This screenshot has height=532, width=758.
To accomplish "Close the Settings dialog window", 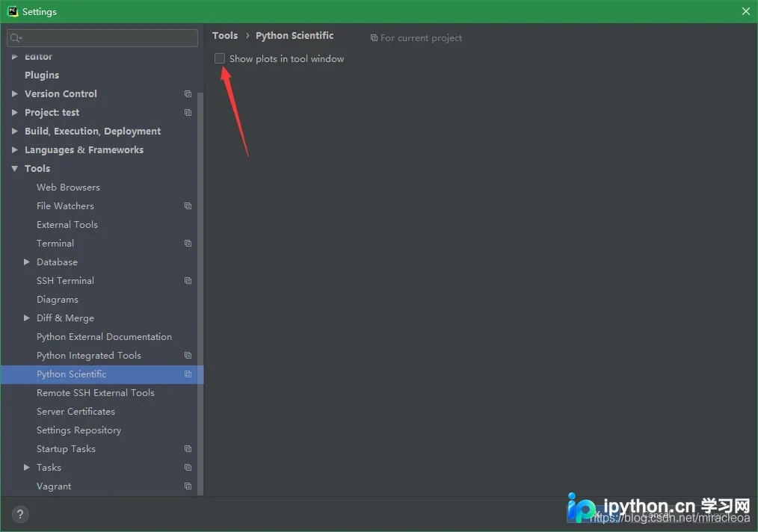I will [746, 11].
